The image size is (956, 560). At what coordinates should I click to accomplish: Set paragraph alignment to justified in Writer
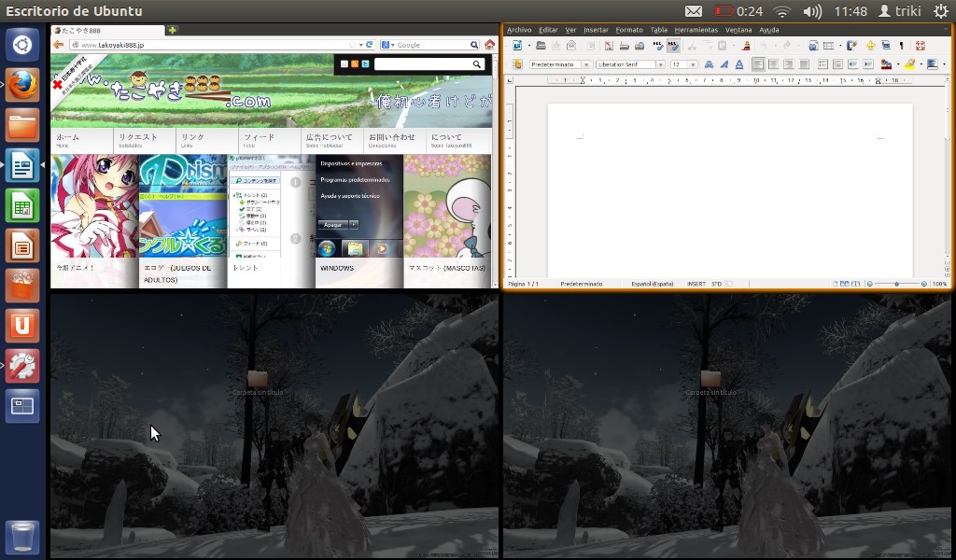tap(804, 64)
